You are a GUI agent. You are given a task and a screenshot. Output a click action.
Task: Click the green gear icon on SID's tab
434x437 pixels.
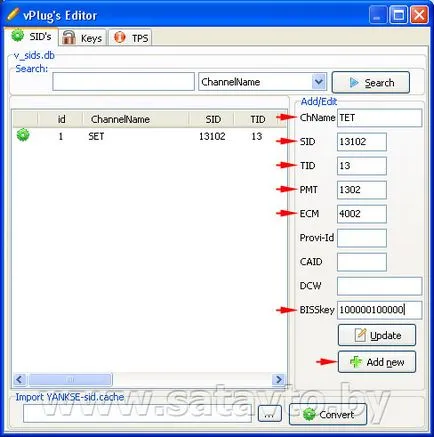[17, 35]
